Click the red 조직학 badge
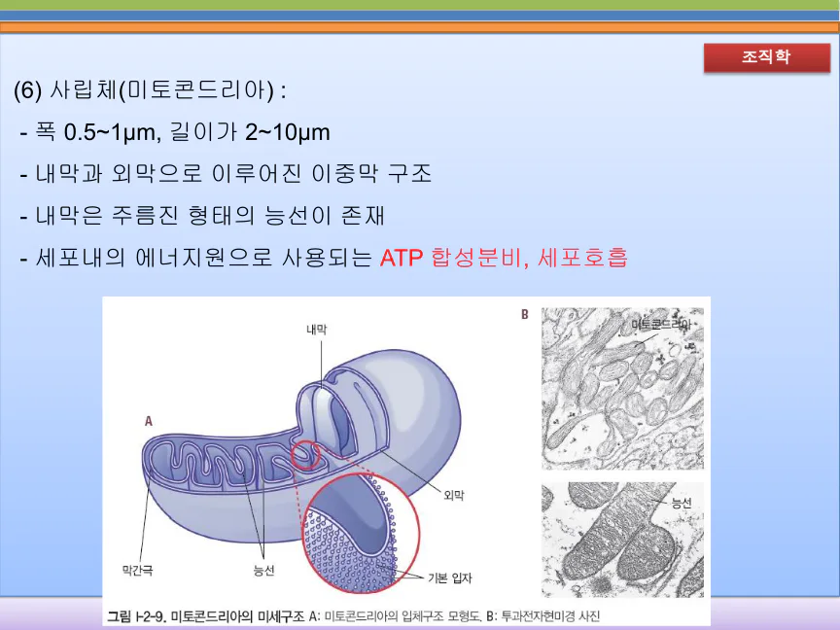This screenshot has width=840, height=630. pos(765,57)
